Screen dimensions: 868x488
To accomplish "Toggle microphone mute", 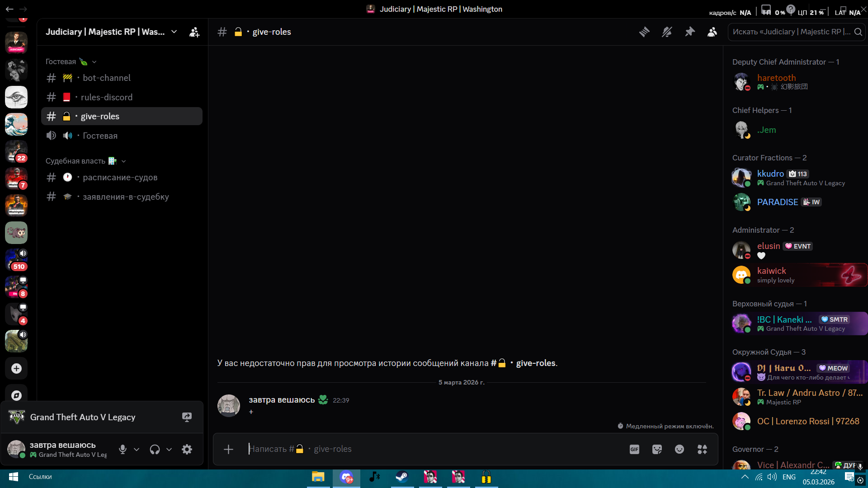I will coord(123,449).
